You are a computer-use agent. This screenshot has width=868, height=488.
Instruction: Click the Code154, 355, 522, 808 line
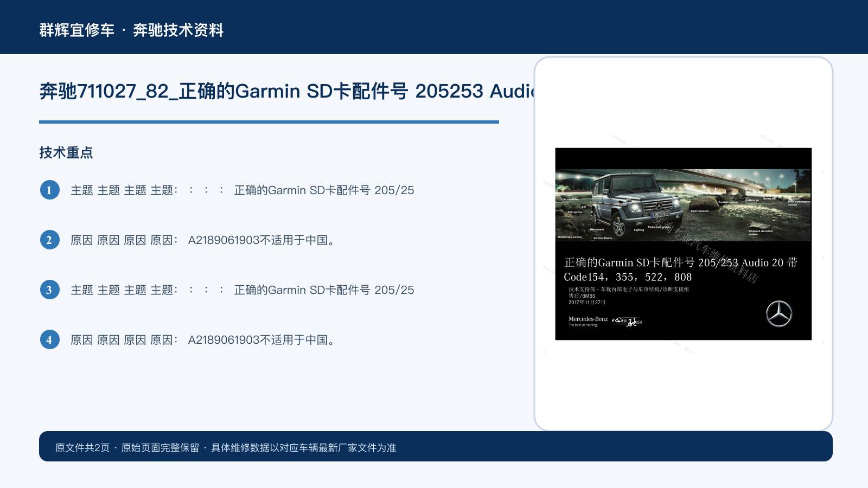click(628, 277)
